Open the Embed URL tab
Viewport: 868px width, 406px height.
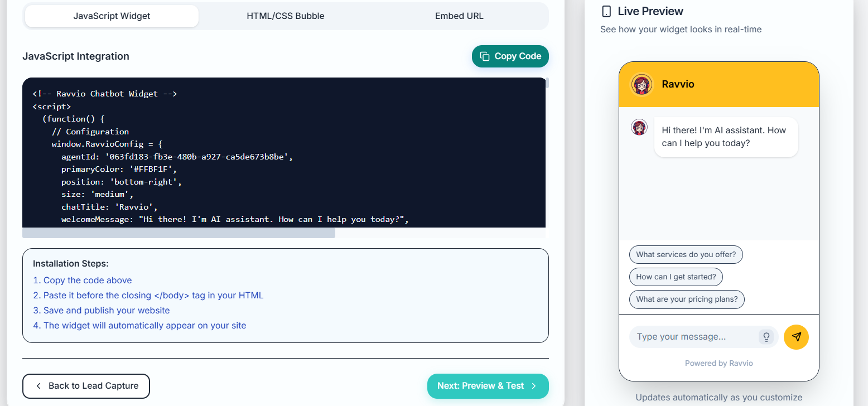(459, 16)
